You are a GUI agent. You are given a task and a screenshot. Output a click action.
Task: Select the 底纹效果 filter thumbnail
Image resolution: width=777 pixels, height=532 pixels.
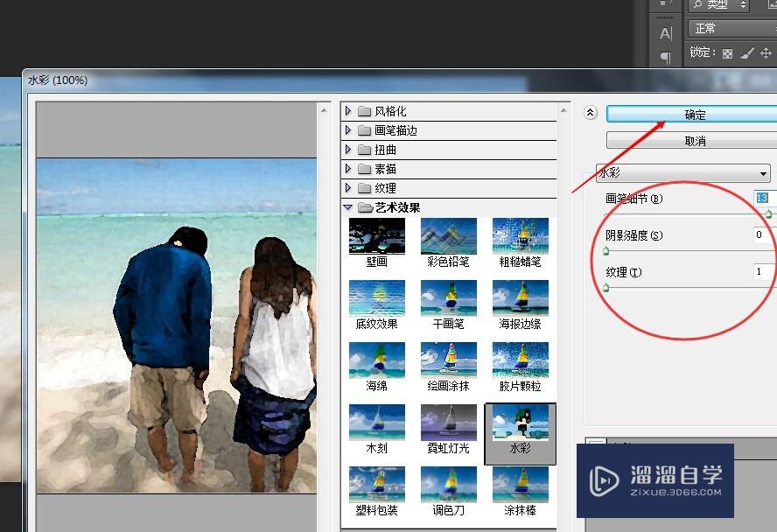[376, 298]
